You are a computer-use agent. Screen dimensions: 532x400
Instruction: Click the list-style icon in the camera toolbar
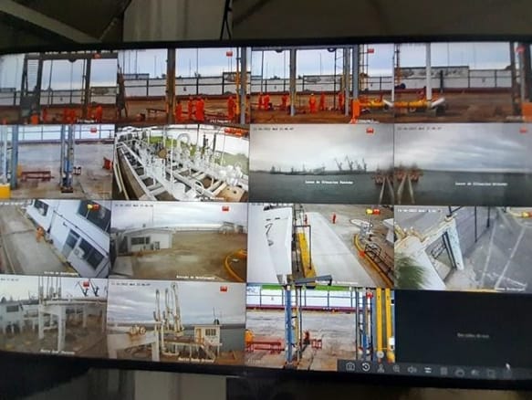tap(443, 372)
